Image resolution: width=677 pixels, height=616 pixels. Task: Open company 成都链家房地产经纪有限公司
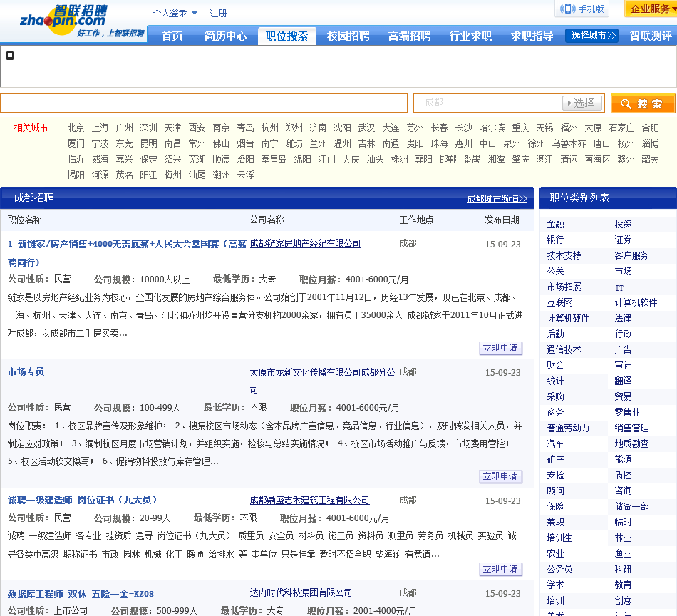(x=305, y=244)
